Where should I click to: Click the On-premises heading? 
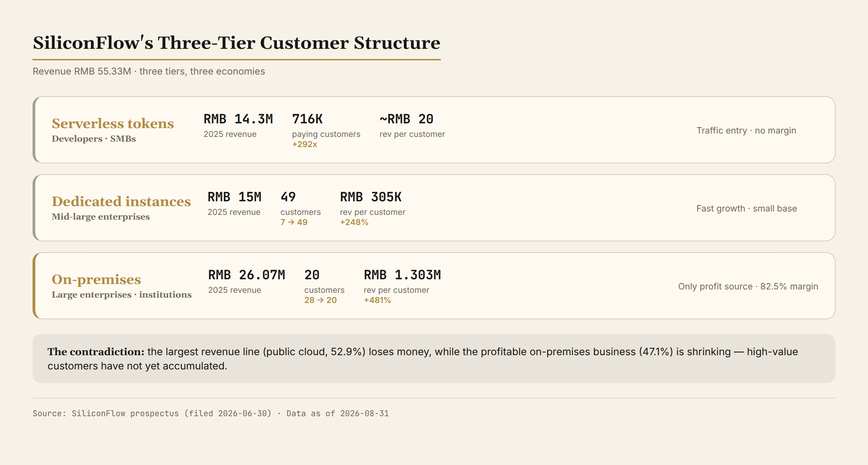(96, 279)
